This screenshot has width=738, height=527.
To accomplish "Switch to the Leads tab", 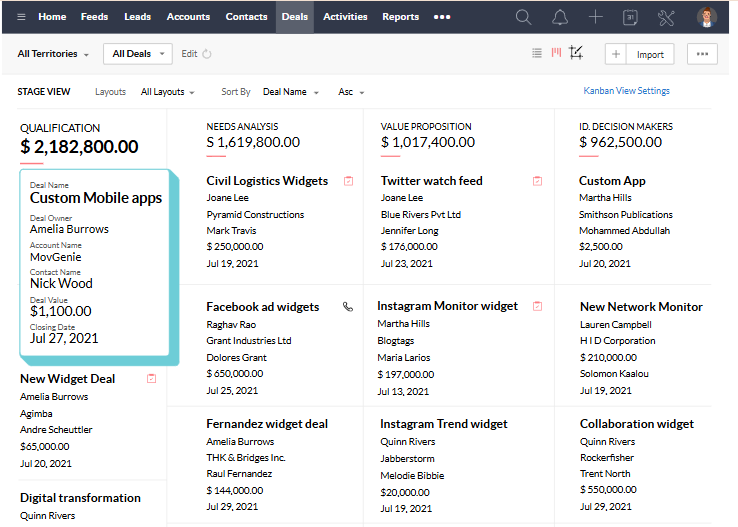I will [x=137, y=17].
